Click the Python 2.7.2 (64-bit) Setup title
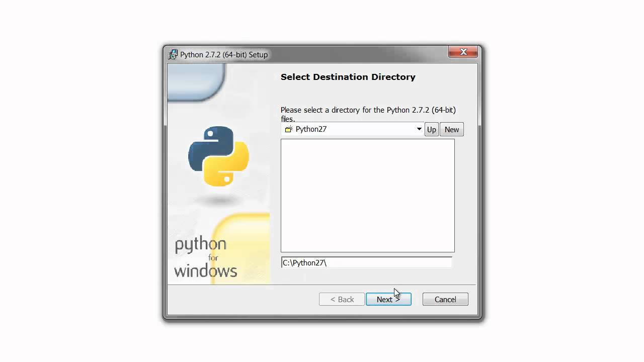 pos(224,54)
